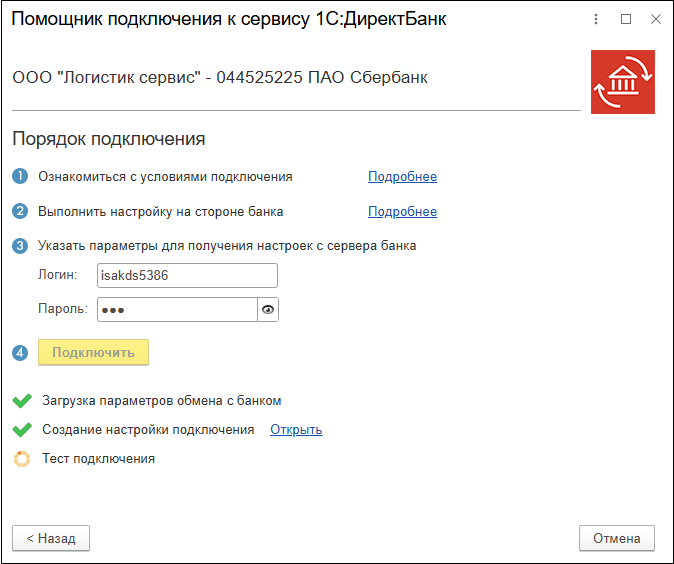Click text Выполнить настройку на стороне банка

coord(161,212)
